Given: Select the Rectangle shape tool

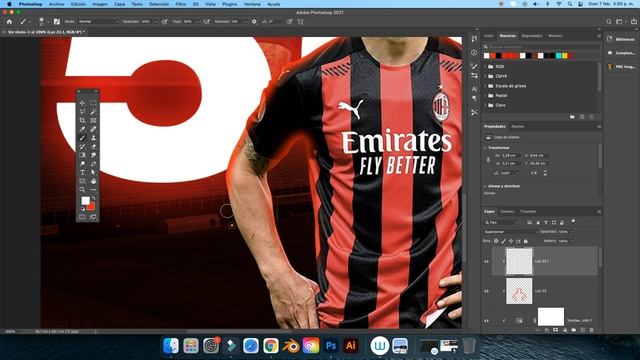Looking at the screenshot, I should click(x=82, y=181).
